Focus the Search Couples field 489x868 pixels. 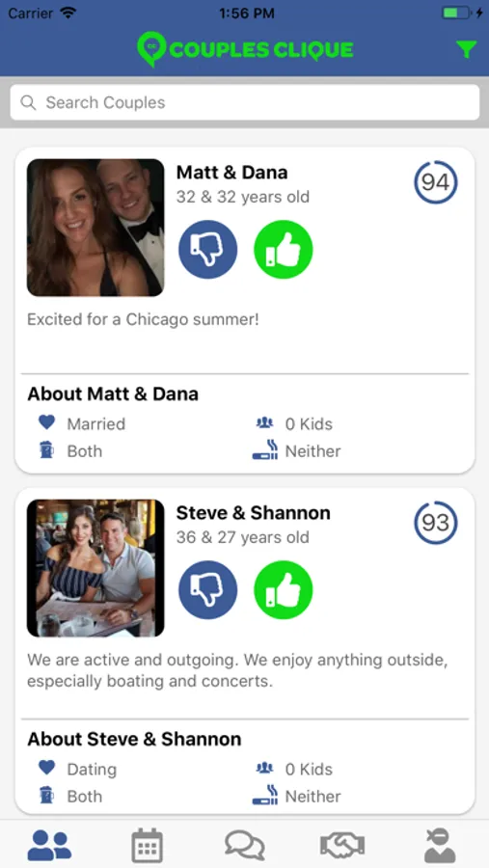pos(245,102)
